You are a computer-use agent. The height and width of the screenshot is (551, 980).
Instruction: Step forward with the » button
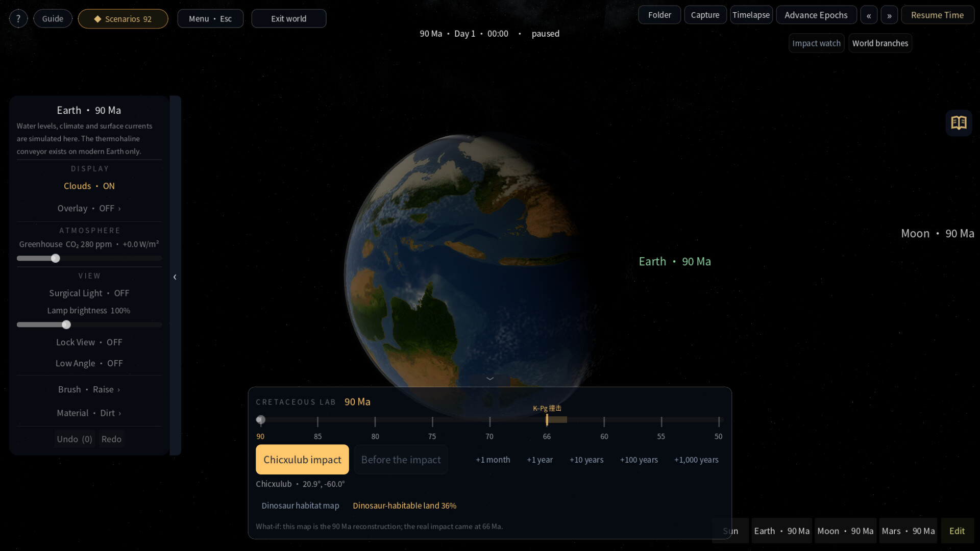tap(889, 15)
